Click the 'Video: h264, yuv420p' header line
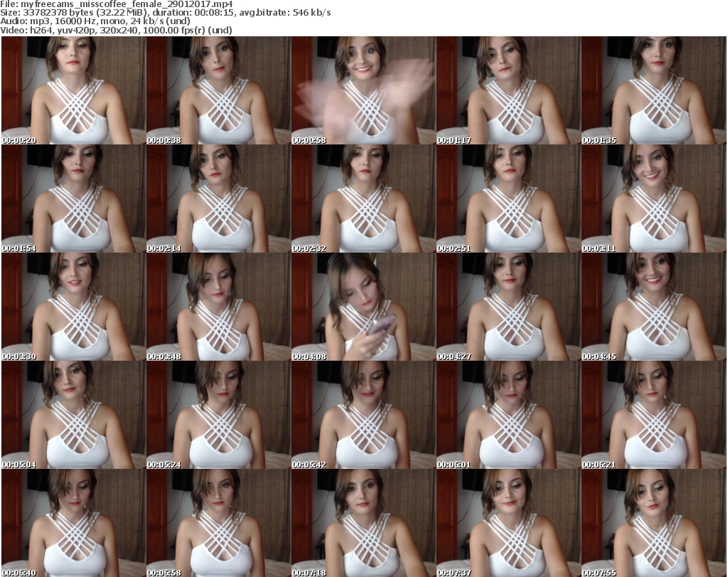Image resolution: width=728 pixels, height=577 pixels. (116, 30)
